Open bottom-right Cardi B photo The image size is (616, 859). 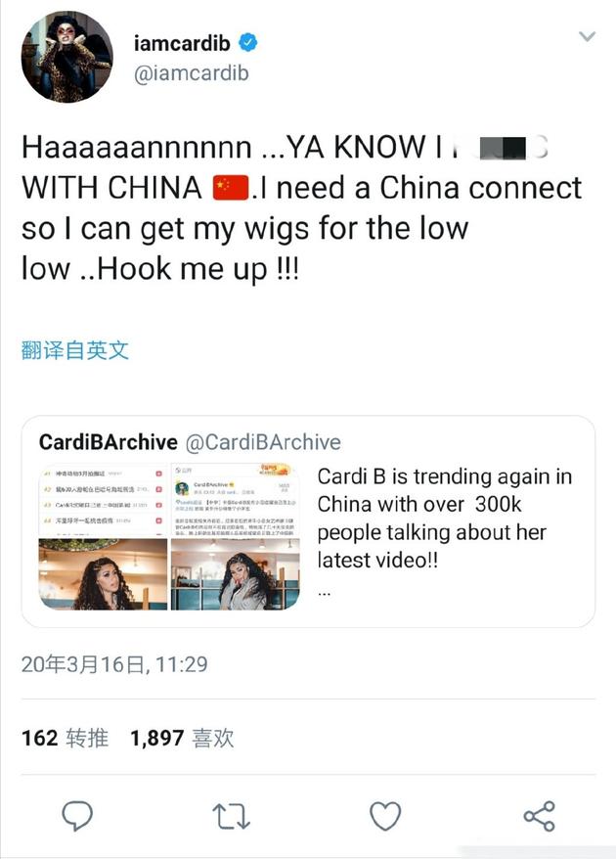pos(236,574)
